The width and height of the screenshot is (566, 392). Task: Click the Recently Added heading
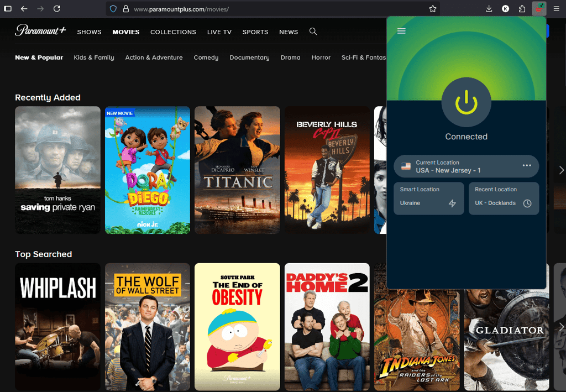(48, 97)
